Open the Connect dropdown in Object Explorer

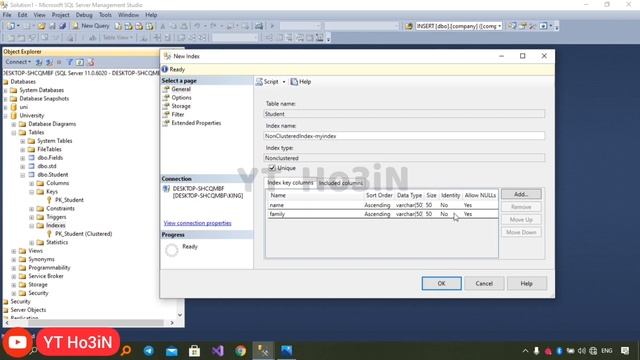pos(18,62)
